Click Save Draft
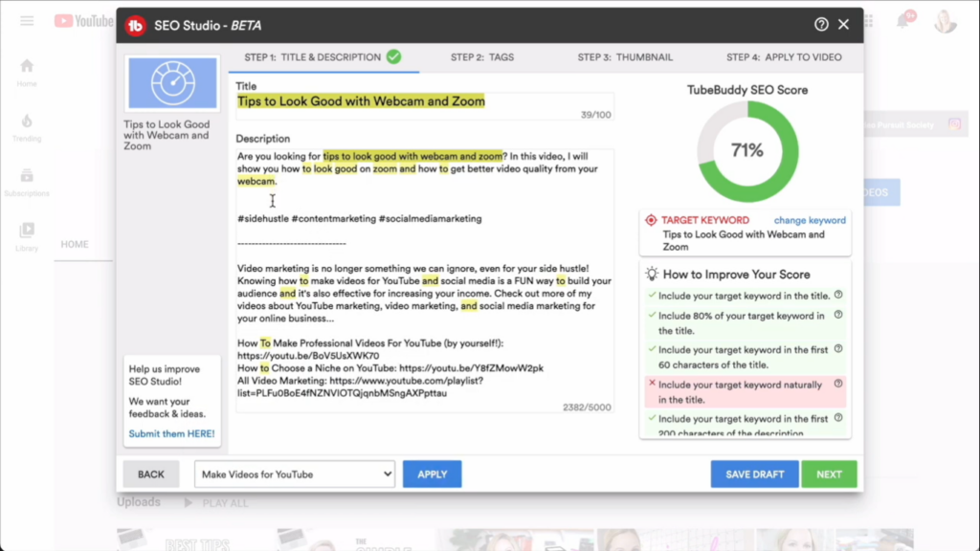The image size is (980, 551). 754,474
